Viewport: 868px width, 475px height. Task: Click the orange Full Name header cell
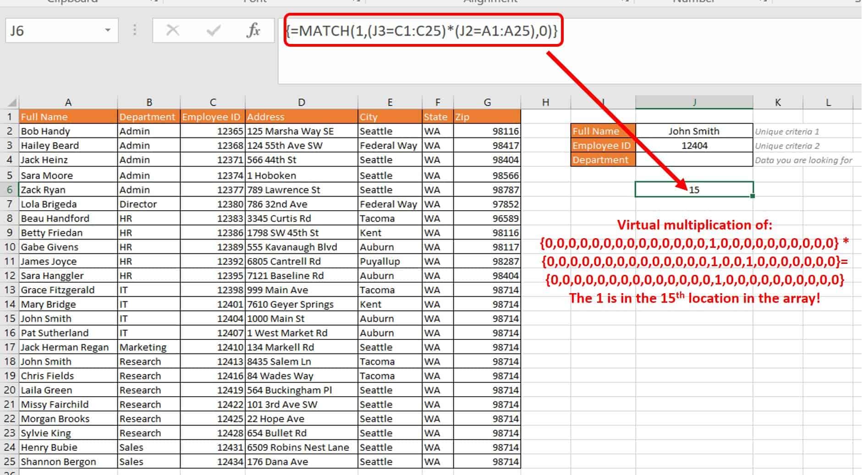(68, 117)
